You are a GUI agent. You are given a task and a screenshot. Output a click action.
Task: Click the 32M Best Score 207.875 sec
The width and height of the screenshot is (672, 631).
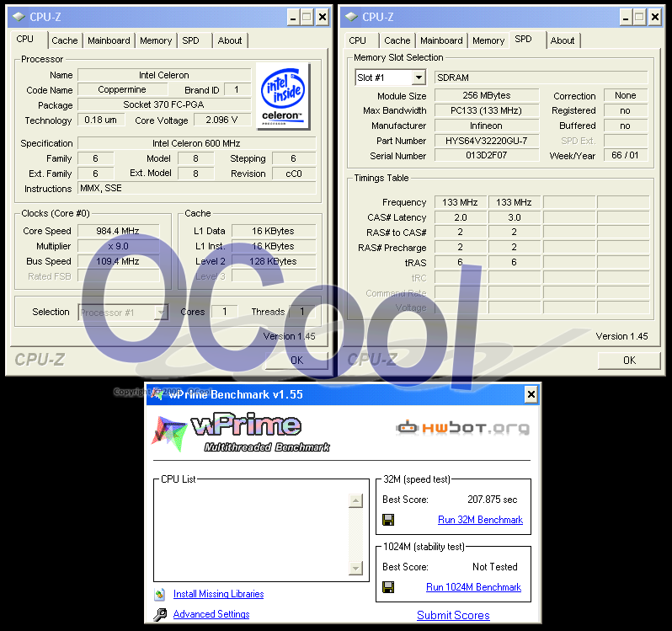[493, 500]
